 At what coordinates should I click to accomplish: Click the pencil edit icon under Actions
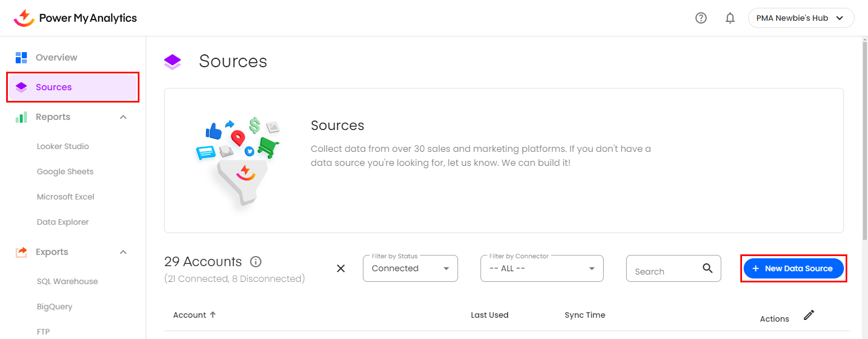point(809,315)
